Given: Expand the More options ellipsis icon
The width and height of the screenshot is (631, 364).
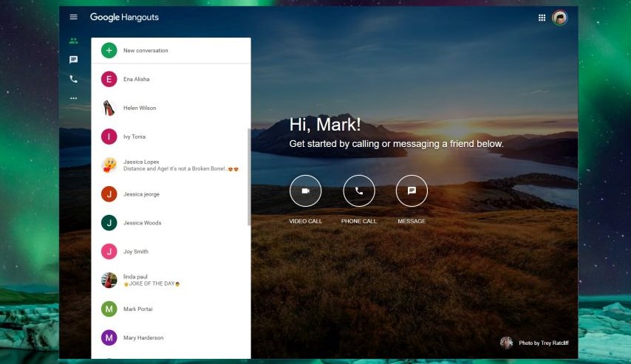Looking at the screenshot, I should [73, 97].
